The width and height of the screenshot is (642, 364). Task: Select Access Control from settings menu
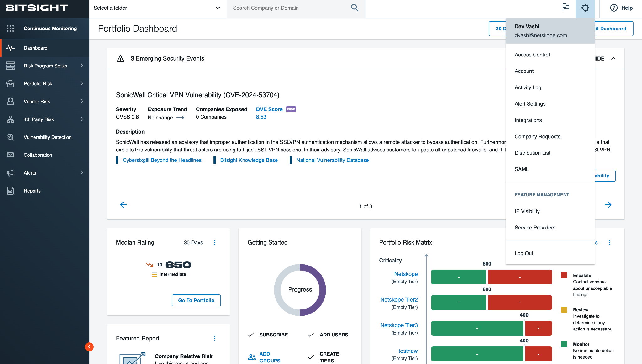(x=550, y=55)
